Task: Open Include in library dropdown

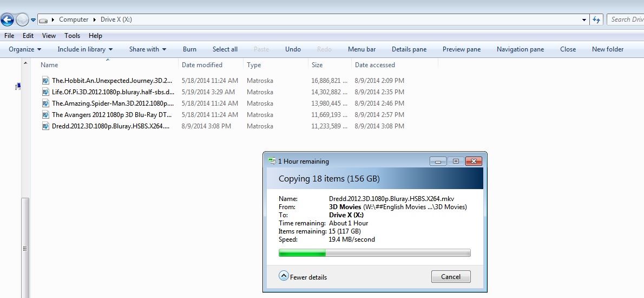Action: pyautogui.click(x=85, y=49)
